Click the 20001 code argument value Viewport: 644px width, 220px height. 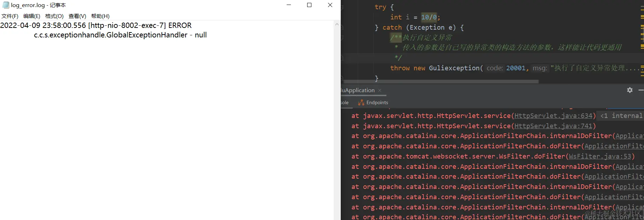pos(516,68)
